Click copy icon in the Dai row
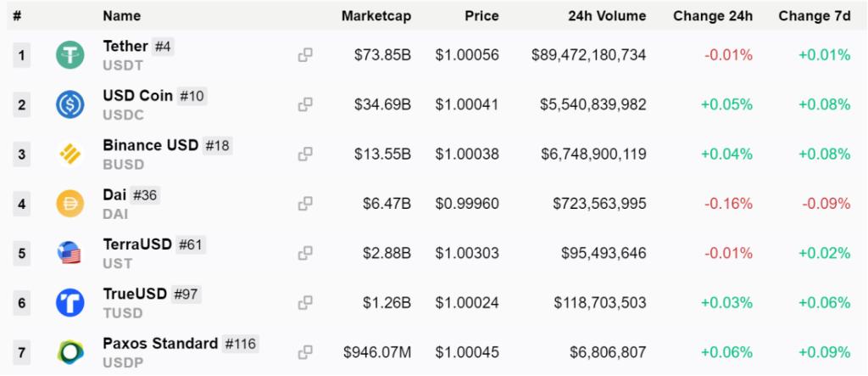 pyautogui.click(x=305, y=204)
